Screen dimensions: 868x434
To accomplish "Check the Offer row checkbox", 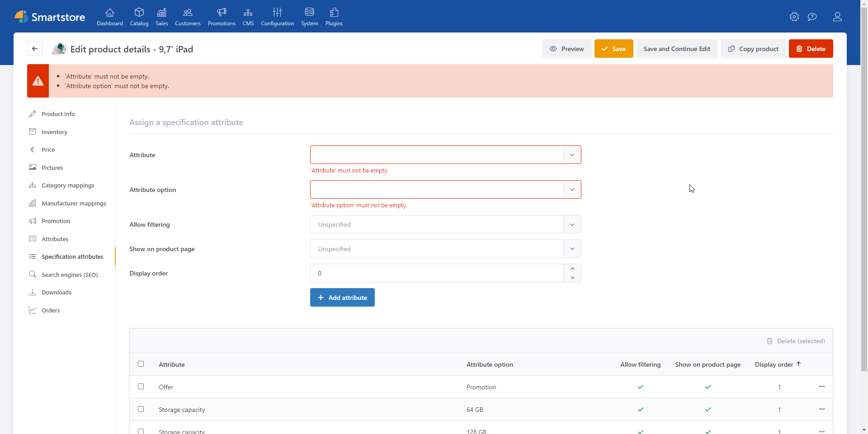I will 141,387.
